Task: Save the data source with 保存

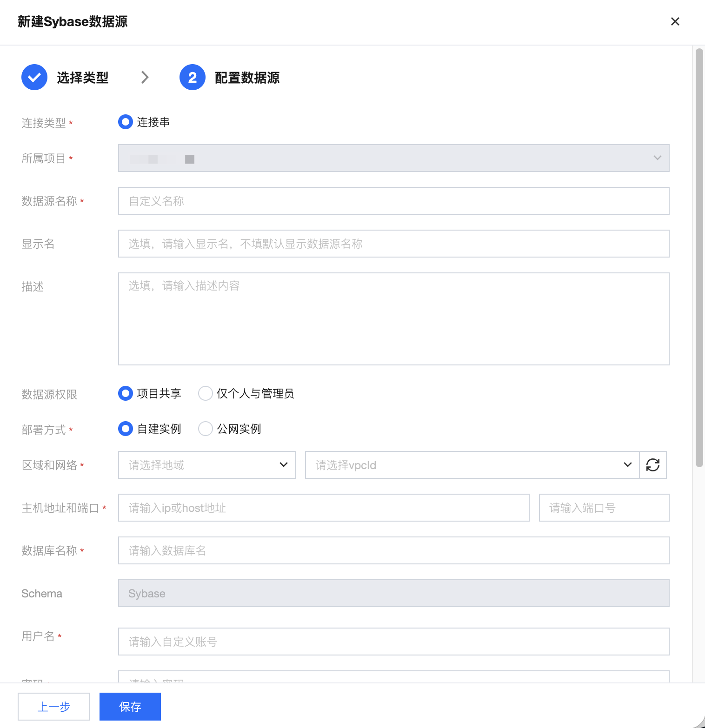Action: point(130,707)
